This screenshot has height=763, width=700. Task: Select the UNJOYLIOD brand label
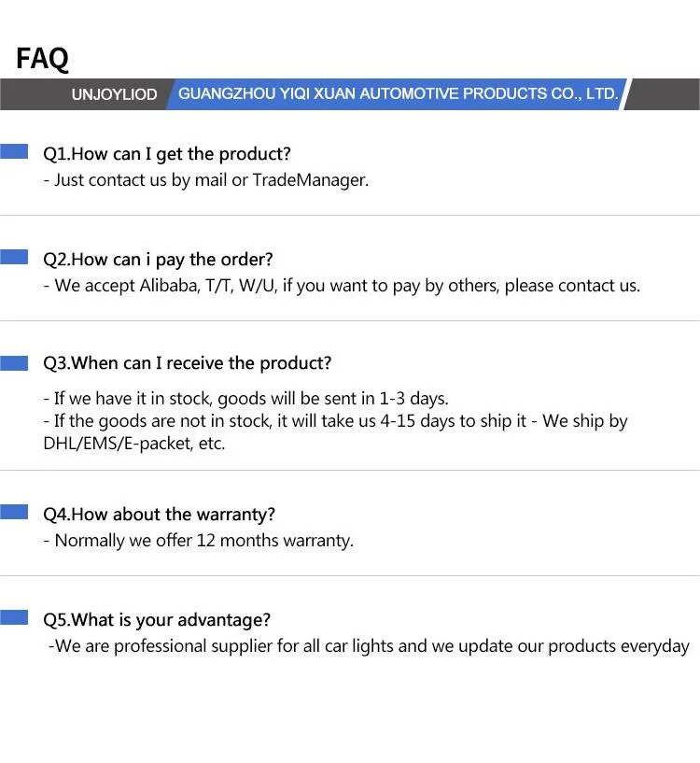coord(114,94)
